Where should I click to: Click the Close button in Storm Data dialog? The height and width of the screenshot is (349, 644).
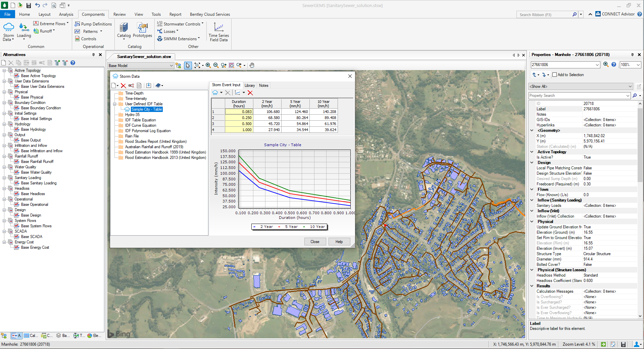[x=315, y=241]
